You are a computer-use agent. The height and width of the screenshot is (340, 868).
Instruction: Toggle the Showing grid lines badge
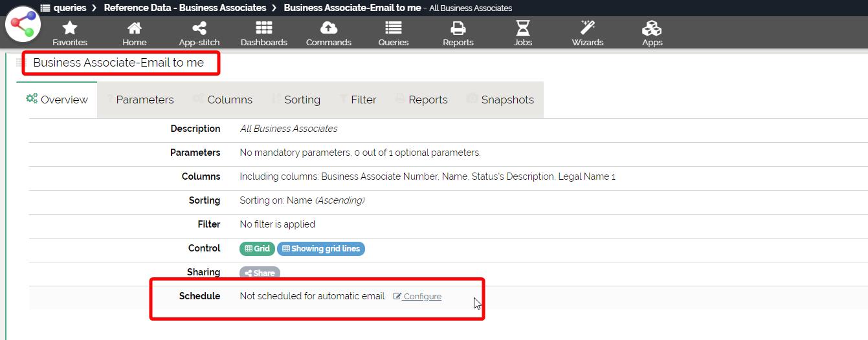click(x=321, y=249)
